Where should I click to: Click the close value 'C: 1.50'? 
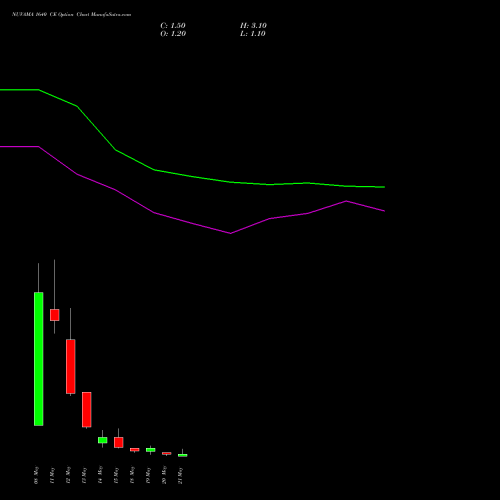[173, 26]
